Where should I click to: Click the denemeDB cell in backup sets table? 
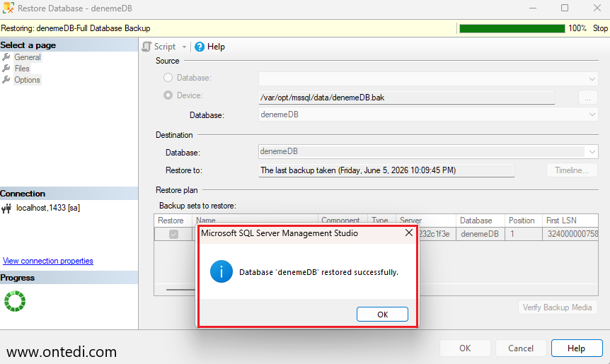coord(480,234)
